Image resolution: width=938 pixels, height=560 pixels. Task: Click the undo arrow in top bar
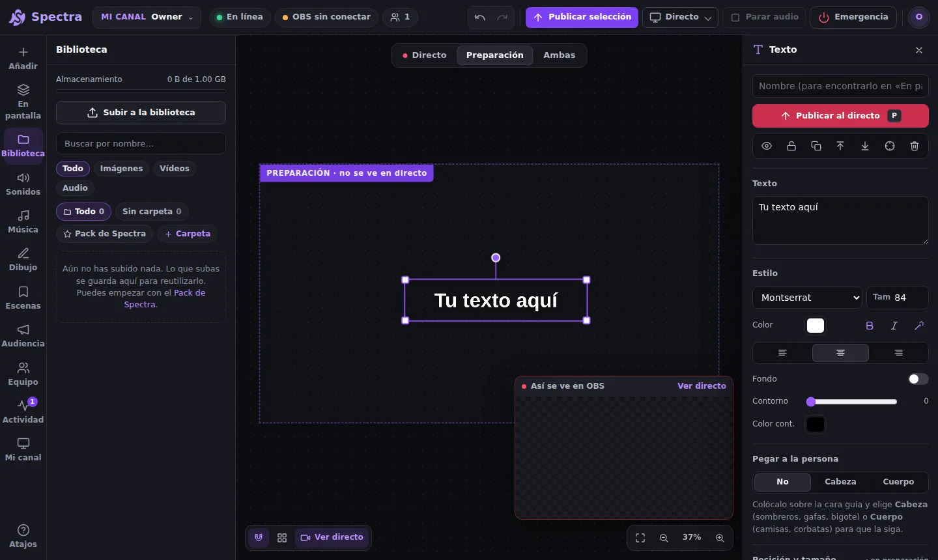pyautogui.click(x=480, y=18)
